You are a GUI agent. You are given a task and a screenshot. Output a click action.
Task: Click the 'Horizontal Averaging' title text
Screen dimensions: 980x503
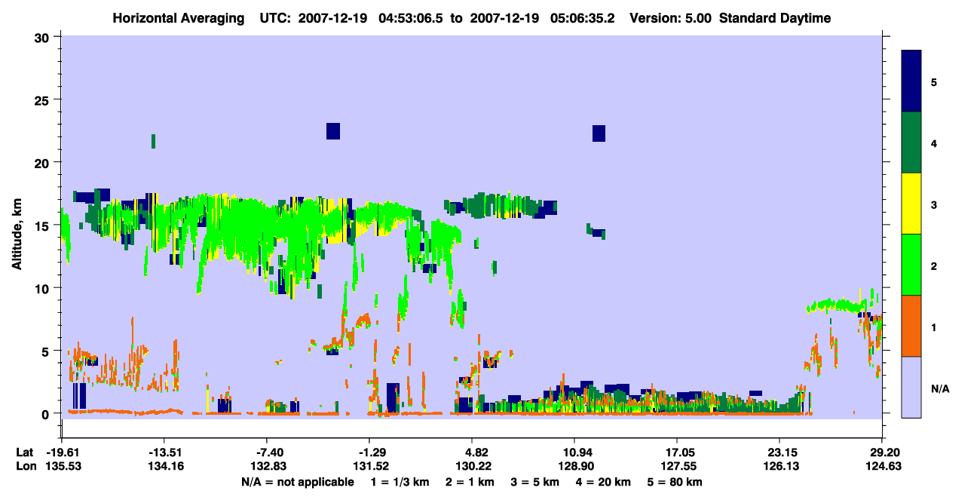click(x=179, y=18)
